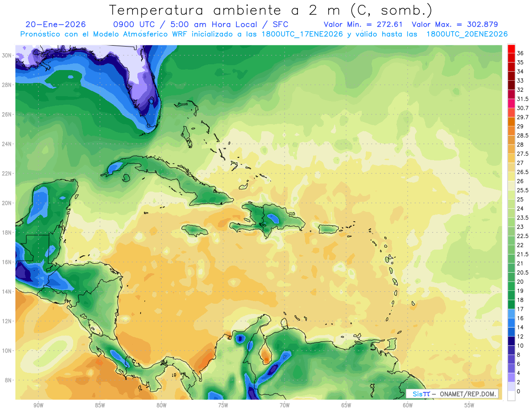Click the 60W longitude label
Viewport: 532px width, 411px height.
408,405
